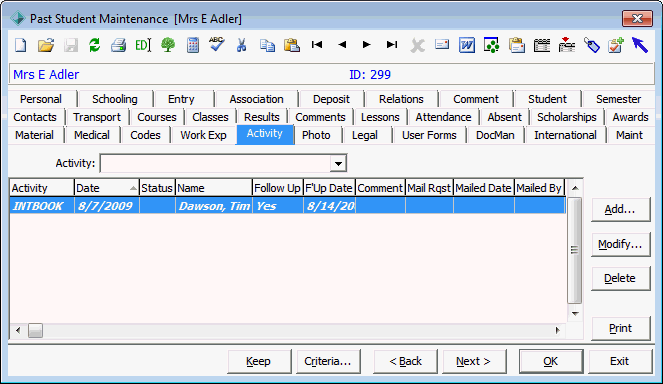
Task: Click the Delete button
Action: click(620, 278)
